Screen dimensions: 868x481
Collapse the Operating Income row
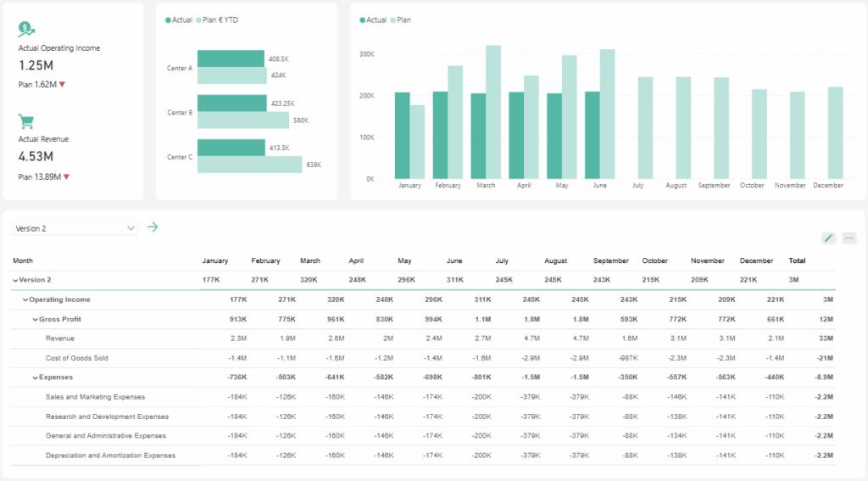point(25,299)
